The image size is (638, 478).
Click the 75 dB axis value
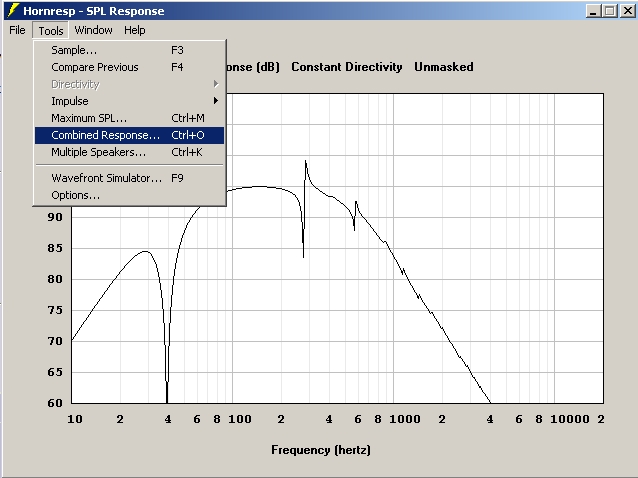coord(55,310)
